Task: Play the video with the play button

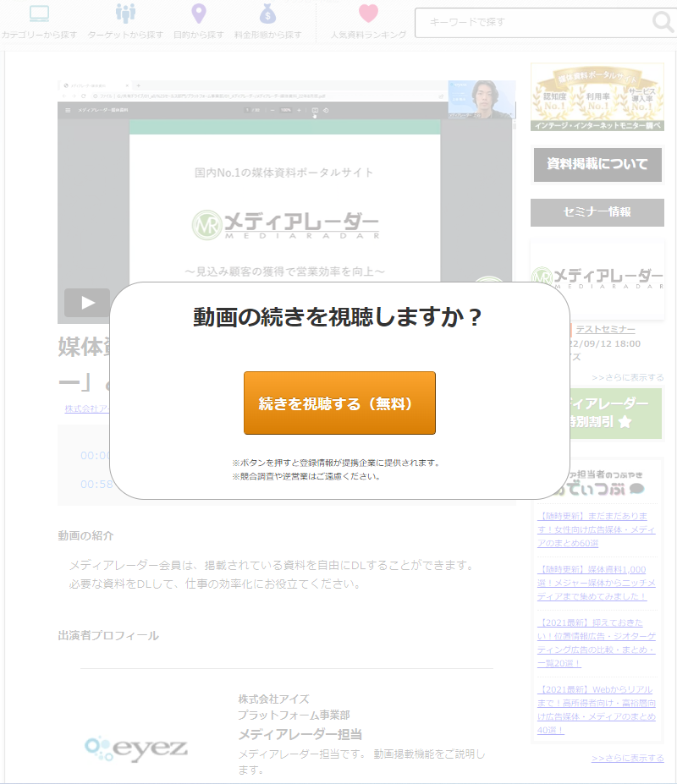Action: (x=87, y=303)
